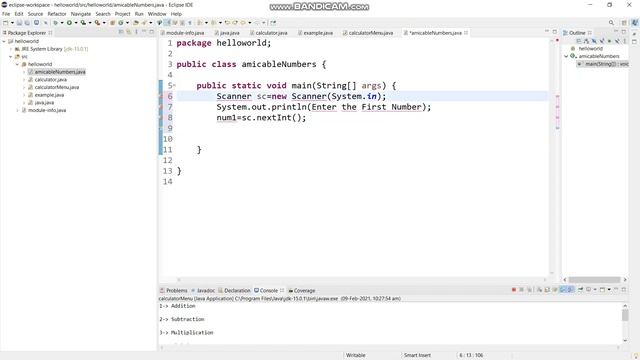
Task: Close the amicableNumbers.java editor tab
Action: 466,33
